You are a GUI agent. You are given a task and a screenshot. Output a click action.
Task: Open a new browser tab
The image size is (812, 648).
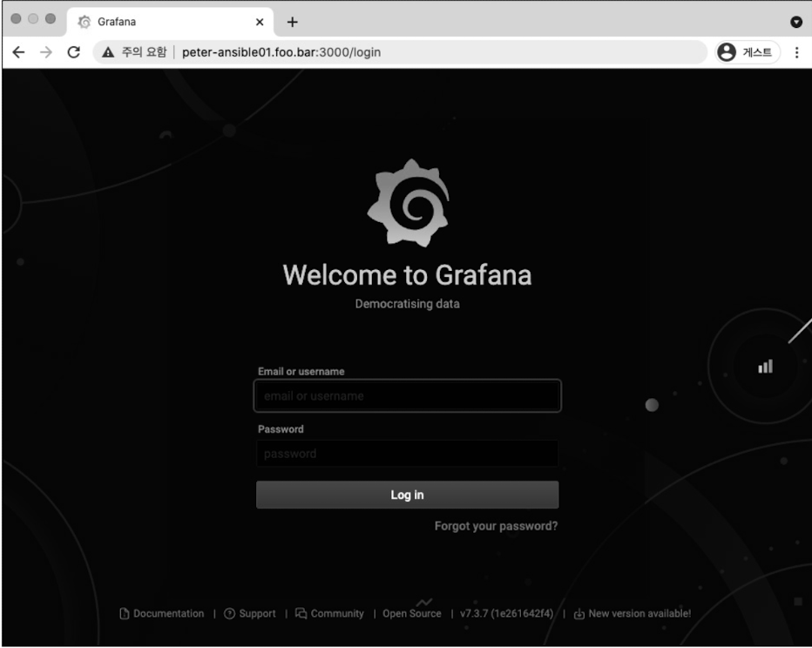(x=292, y=23)
